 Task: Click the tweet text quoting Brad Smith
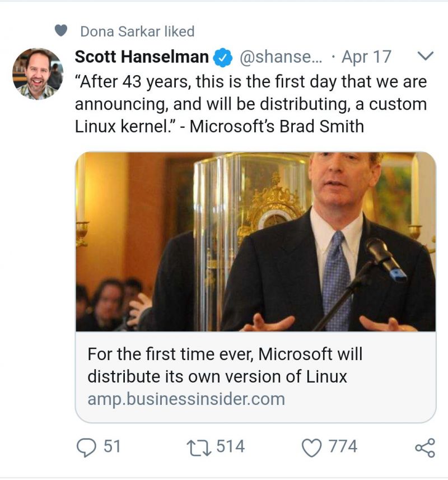[250, 104]
